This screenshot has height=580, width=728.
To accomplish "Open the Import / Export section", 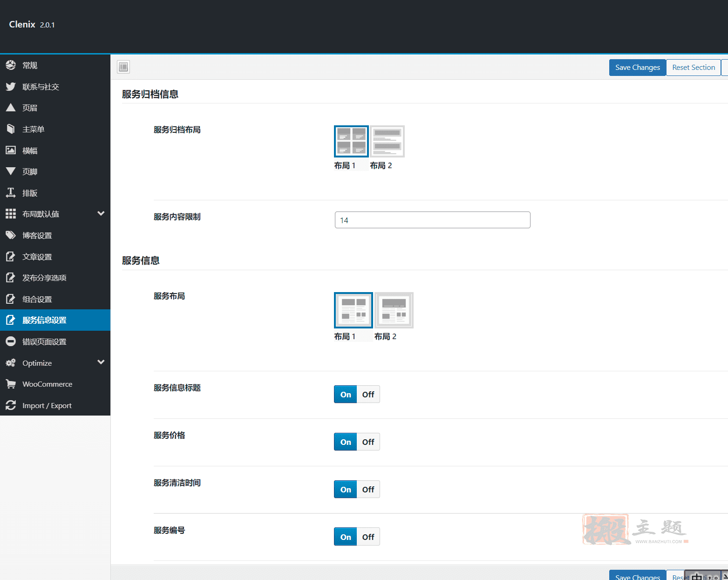I will pyautogui.click(x=55, y=405).
